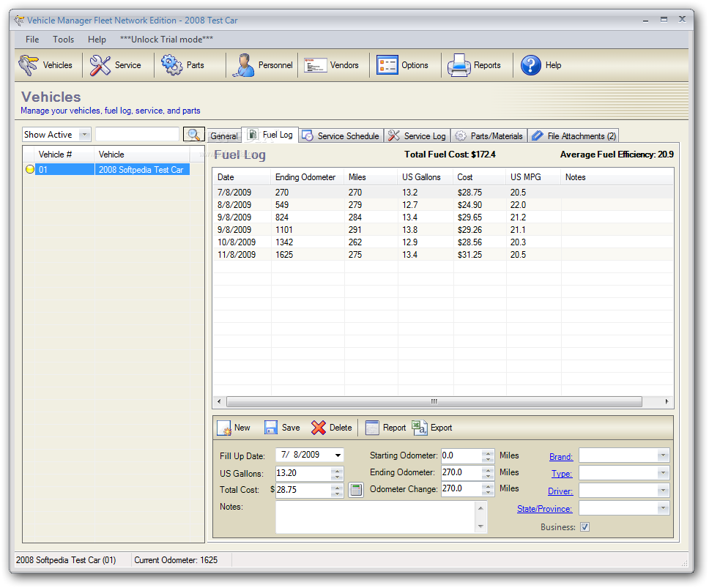
Task: Click the US Gallons value field
Action: 303,473
